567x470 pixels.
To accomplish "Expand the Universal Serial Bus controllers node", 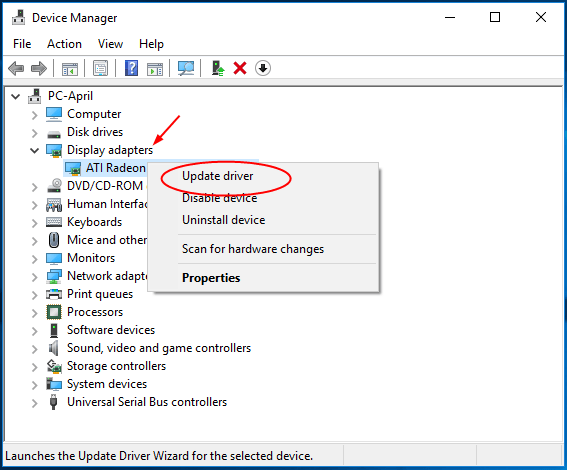I will [34, 403].
